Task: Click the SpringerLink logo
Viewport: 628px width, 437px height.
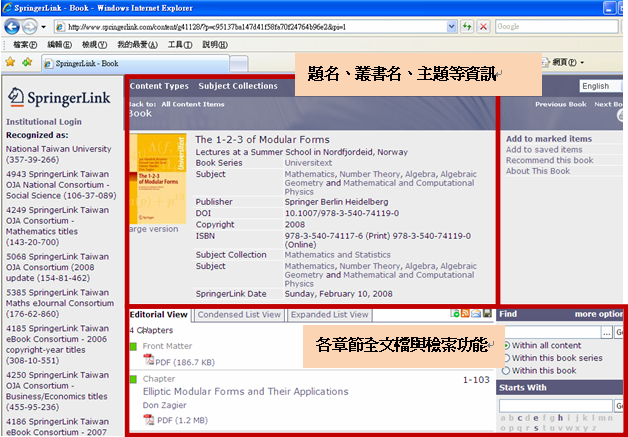Action: (59, 97)
